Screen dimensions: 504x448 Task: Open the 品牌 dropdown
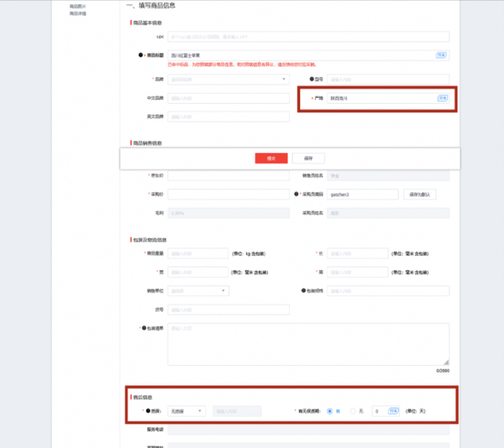point(229,79)
